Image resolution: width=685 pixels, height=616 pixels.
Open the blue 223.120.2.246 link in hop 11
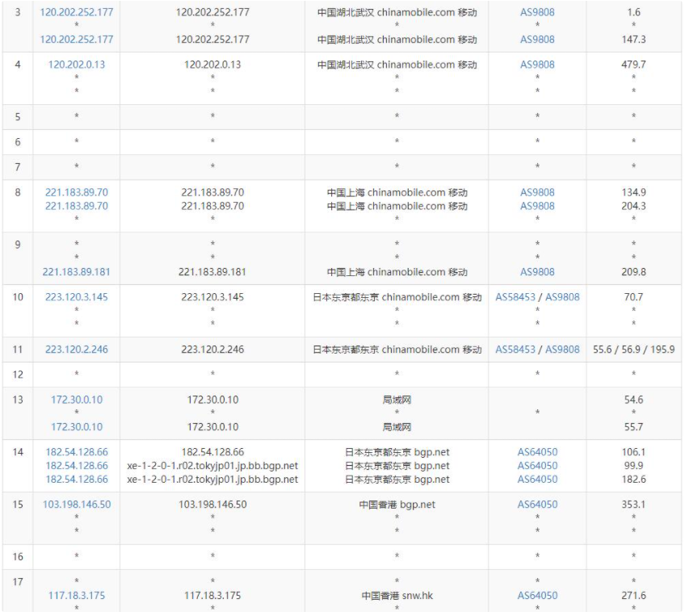click(x=77, y=350)
